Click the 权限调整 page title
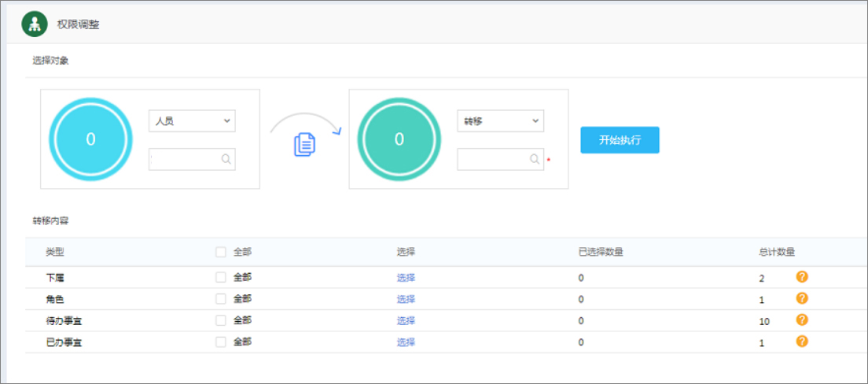The height and width of the screenshot is (384, 868). tap(78, 24)
